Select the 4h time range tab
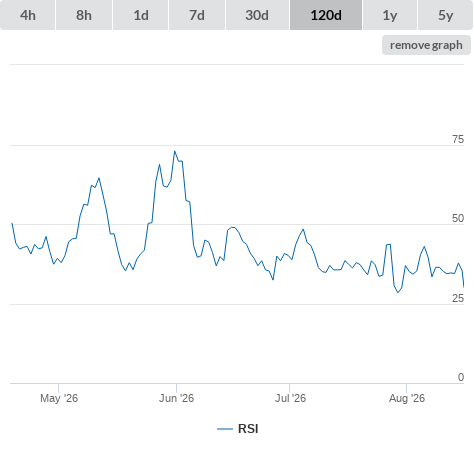Viewport: 474px width, 455px height. coord(27,15)
